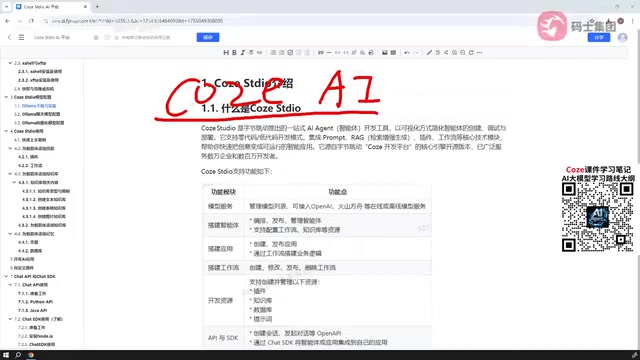
Task: Toggle bold formatting with B icon
Action: point(234,53)
